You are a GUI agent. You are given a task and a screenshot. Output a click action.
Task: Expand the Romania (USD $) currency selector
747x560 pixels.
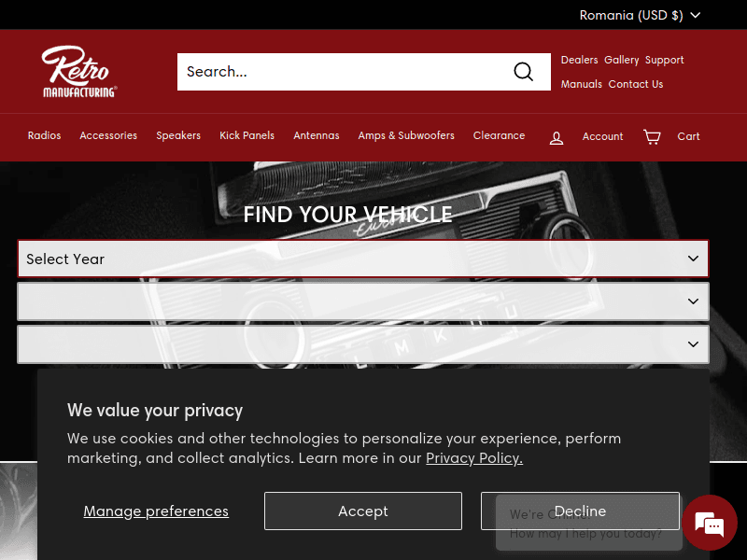tap(640, 15)
